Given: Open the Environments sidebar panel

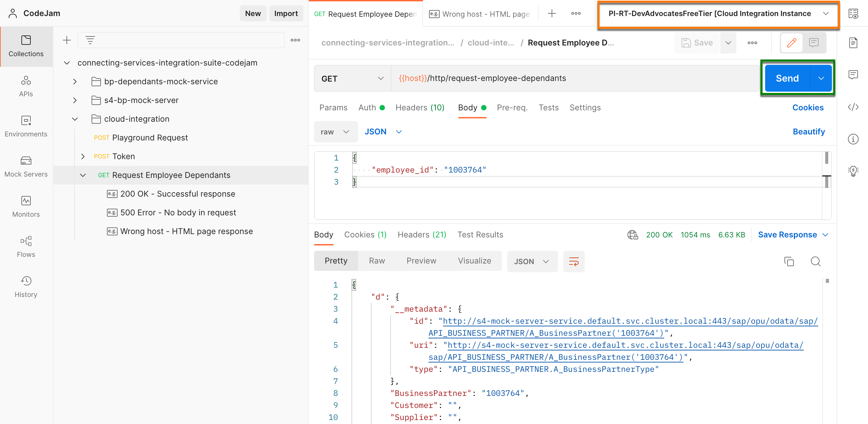Looking at the screenshot, I should coord(26,126).
